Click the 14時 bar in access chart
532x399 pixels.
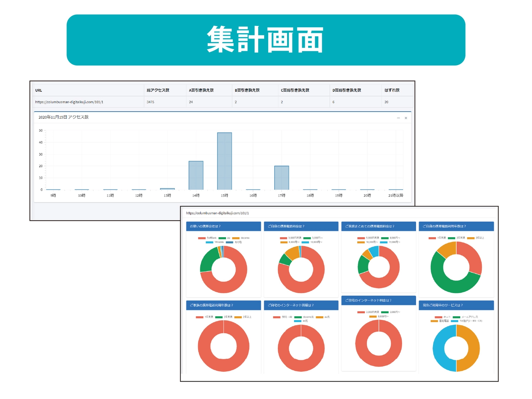point(196,175)
